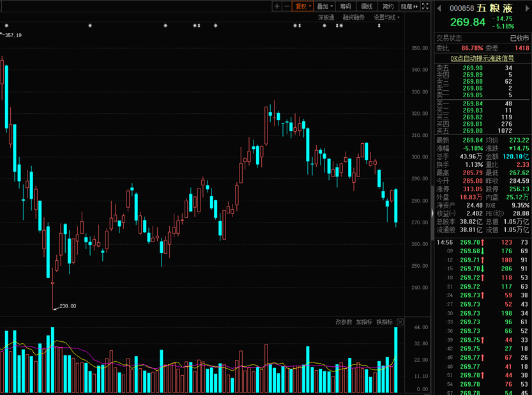532x395 pixels.
Task: Click the 外盘 value 18.83万
Action: click(471, 197)
